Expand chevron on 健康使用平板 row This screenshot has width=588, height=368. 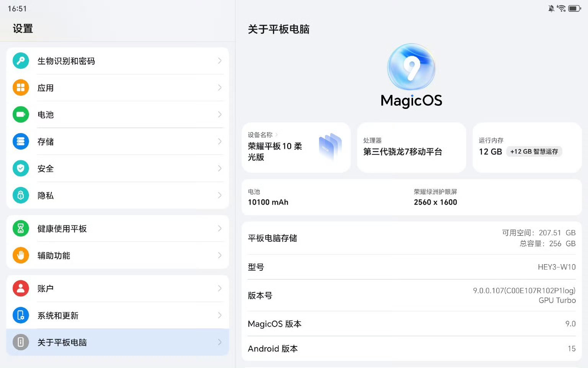220,228
